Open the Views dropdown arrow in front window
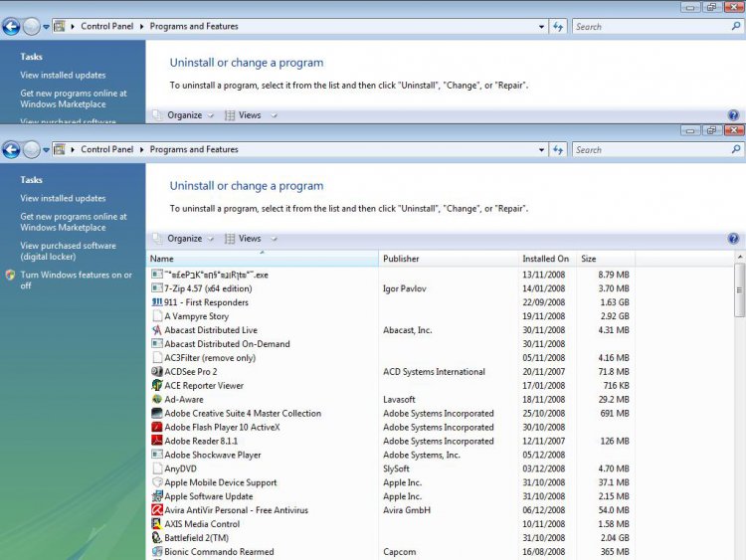The image size is (746, 560). 274,239
